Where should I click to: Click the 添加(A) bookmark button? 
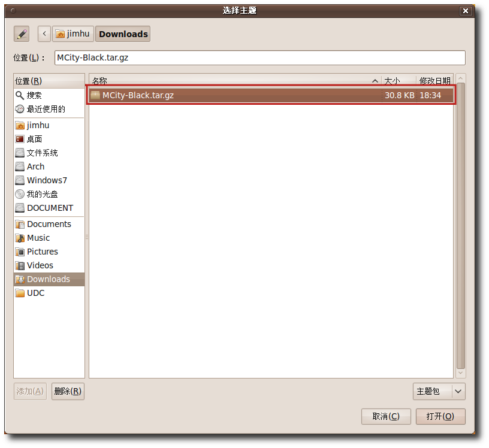click(x=30, y=391)
